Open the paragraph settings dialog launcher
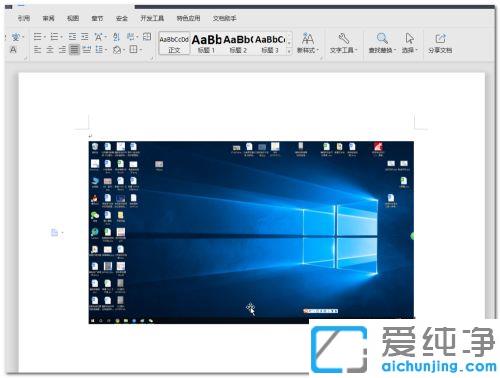 (151, 58)
